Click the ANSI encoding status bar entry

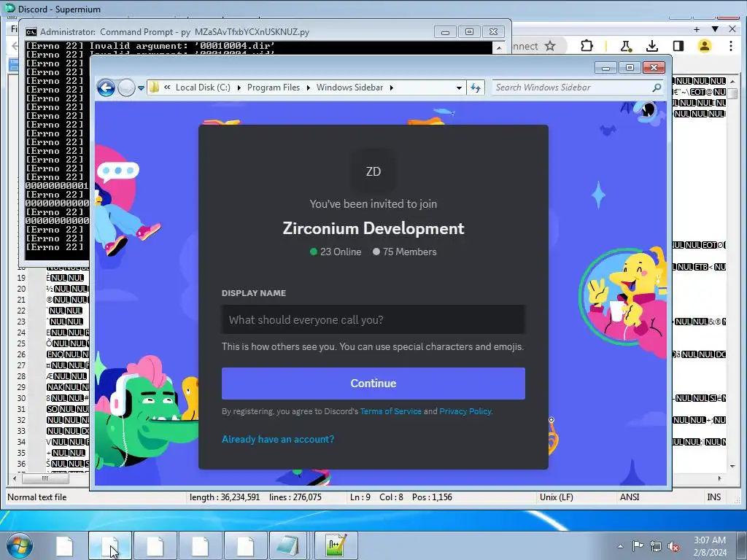click(630, 497)
